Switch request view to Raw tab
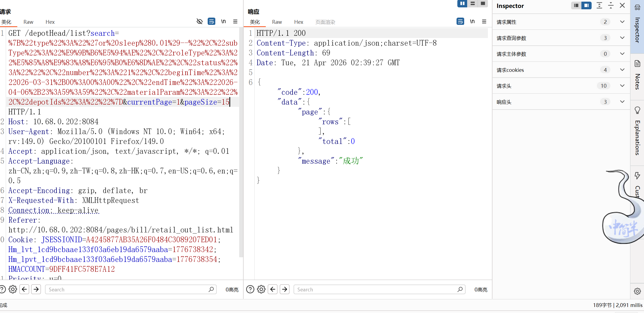Screen dimensions: 644x313 click(28, 22)
